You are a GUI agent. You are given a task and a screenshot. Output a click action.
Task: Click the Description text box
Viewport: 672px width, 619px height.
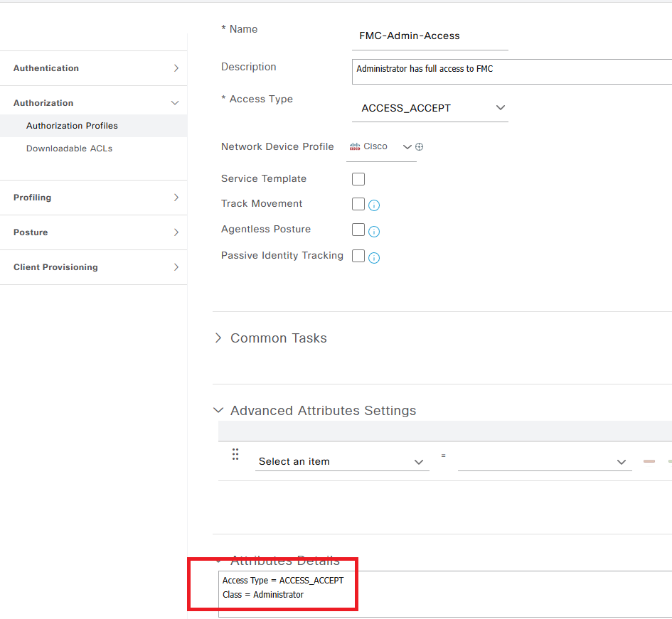pos(512,72)
